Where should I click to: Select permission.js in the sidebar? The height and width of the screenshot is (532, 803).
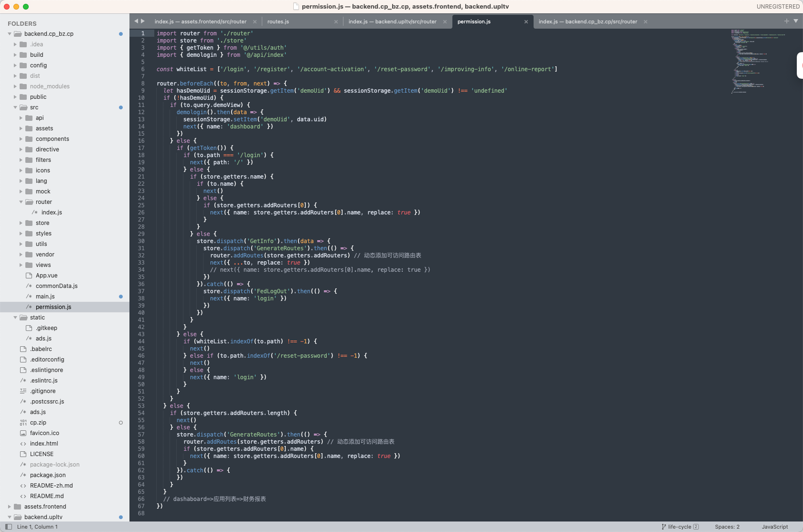coord(54,307)
